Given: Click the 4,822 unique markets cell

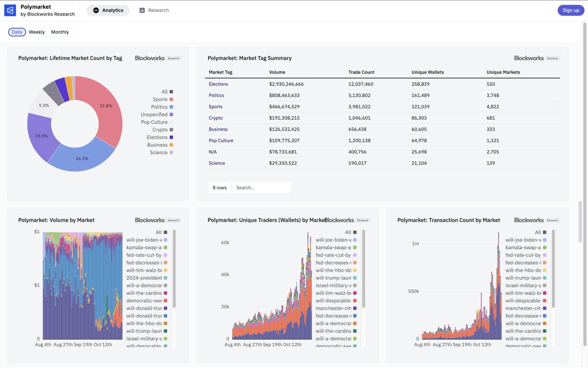Looking at the screenshot, I should tap(493, 106).
